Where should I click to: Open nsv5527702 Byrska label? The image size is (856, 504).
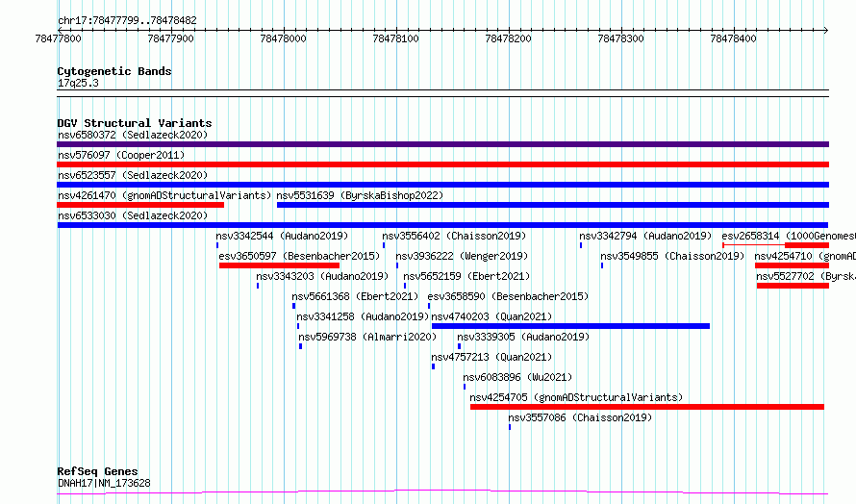[806, 276]
